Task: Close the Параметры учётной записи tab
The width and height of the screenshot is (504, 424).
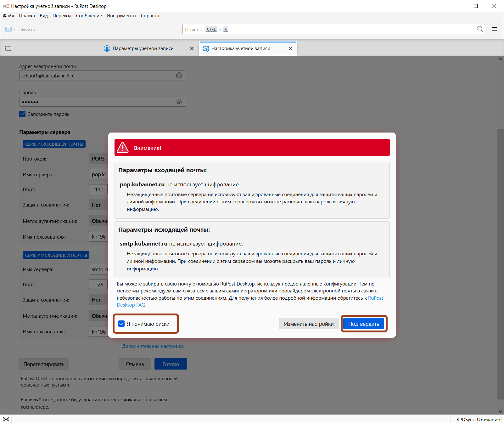Action: point(192,48)
